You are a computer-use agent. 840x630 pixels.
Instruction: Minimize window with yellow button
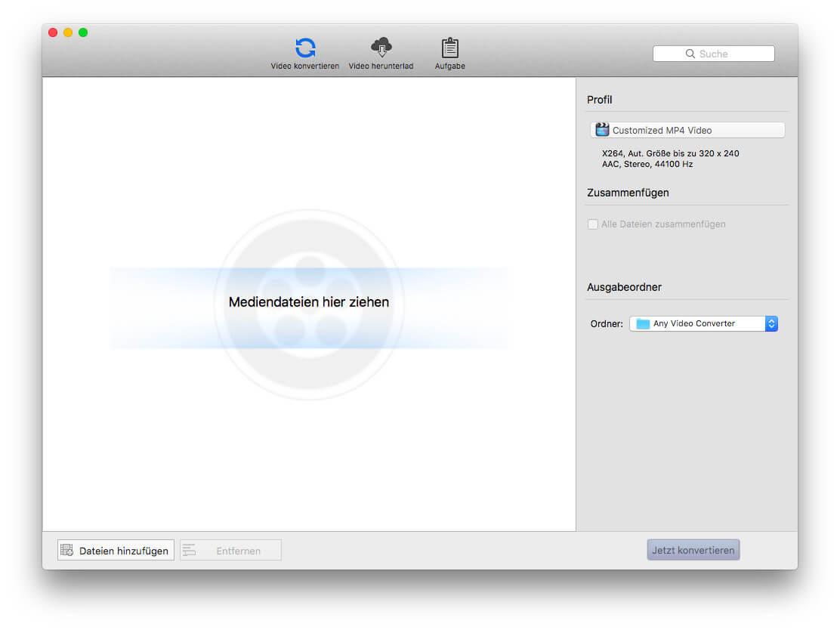point(68,32)
